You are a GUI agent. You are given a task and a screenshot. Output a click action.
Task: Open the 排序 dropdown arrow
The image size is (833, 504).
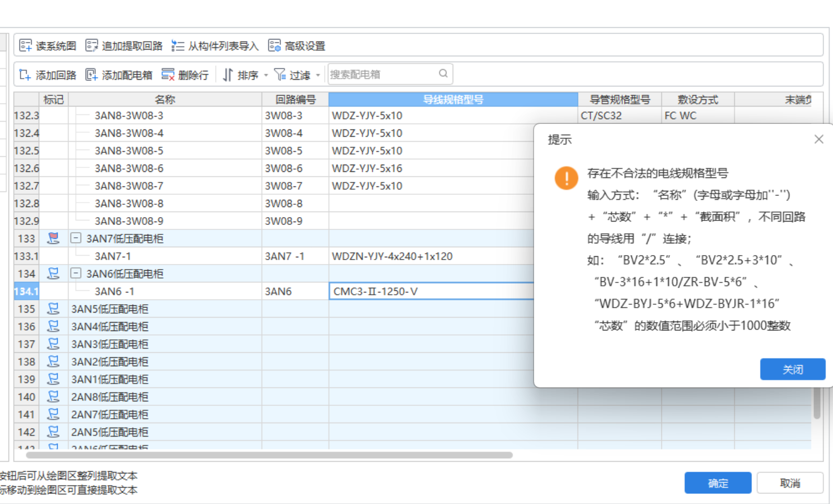[266, 75]
